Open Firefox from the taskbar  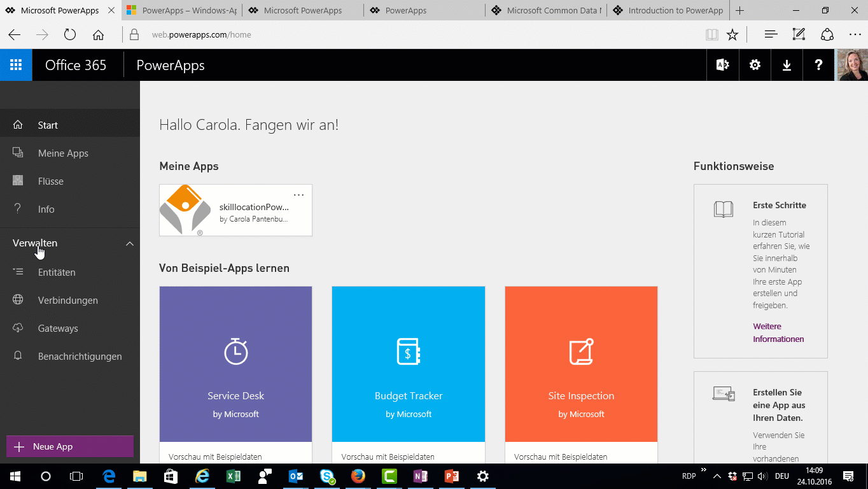[x=358, y=476]
